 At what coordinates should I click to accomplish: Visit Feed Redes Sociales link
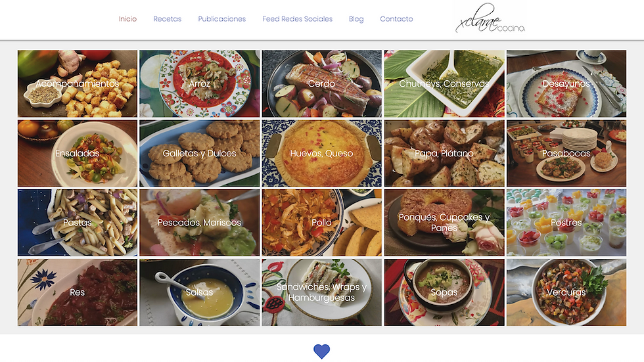click(x=297, y=19)
